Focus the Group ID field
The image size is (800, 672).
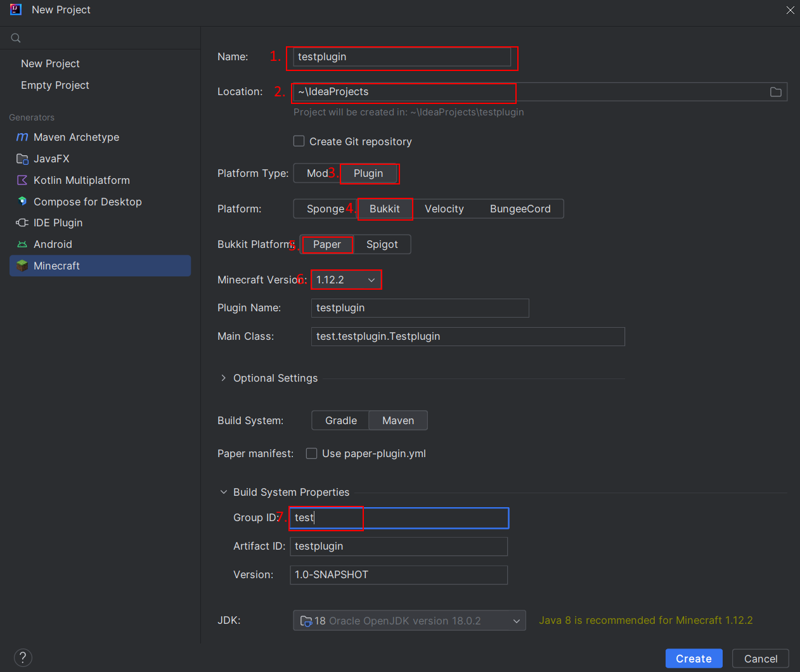coord(399,518)
